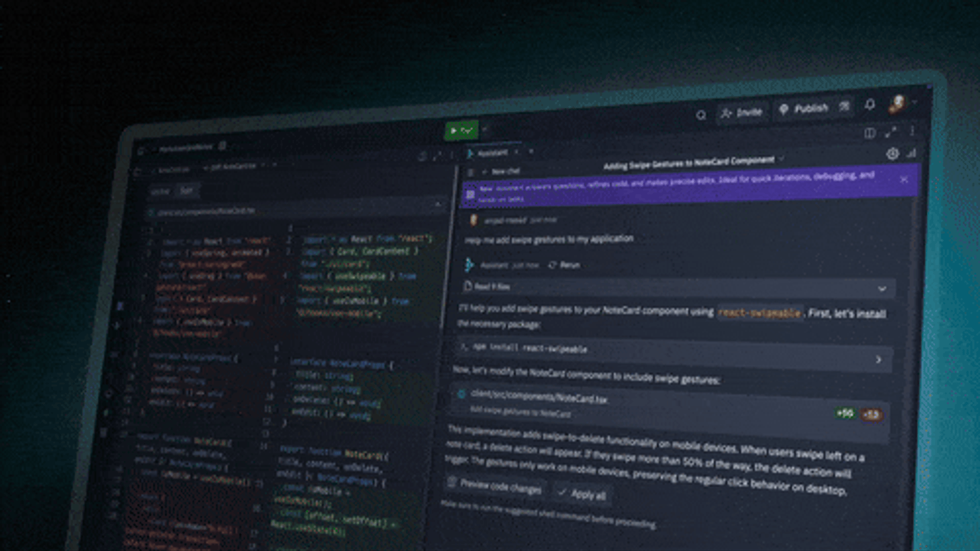Start a New chat
This screenshot has height=551, width=980.
(x=501, y=172)
